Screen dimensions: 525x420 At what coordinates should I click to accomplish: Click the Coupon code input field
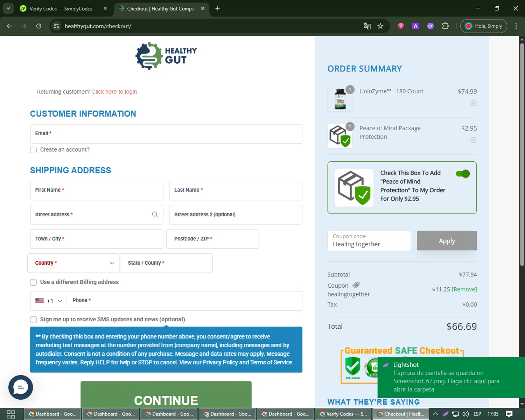click(x=369, y=241)
